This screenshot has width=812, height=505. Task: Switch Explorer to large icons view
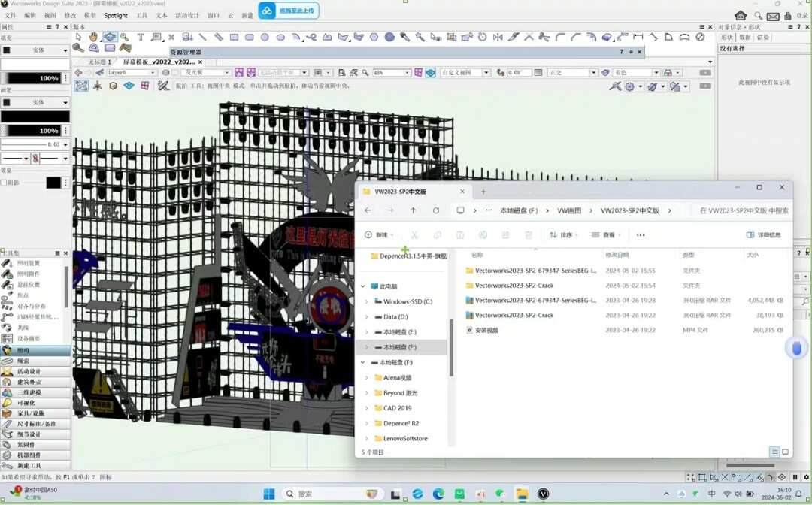click(x=786, y=452)
